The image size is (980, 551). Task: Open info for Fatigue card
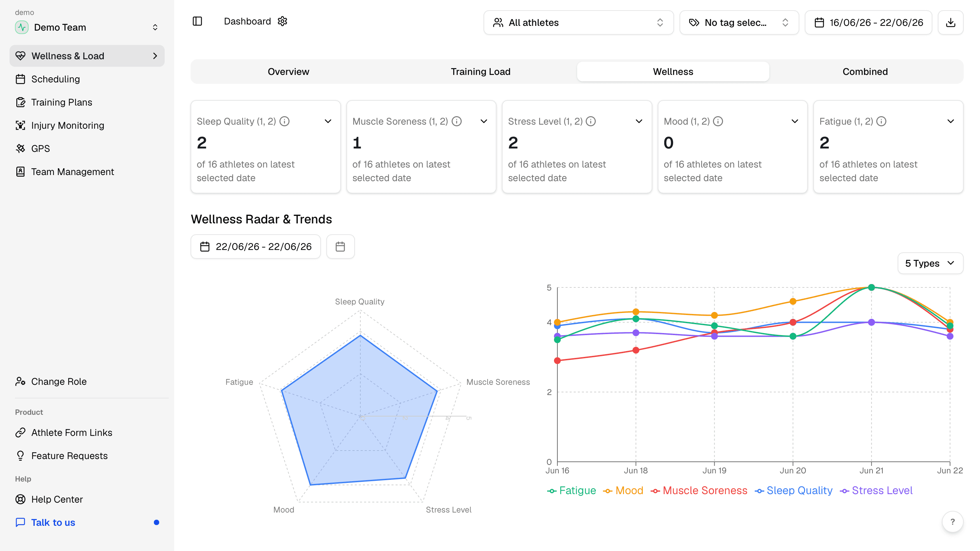point(881,121)
